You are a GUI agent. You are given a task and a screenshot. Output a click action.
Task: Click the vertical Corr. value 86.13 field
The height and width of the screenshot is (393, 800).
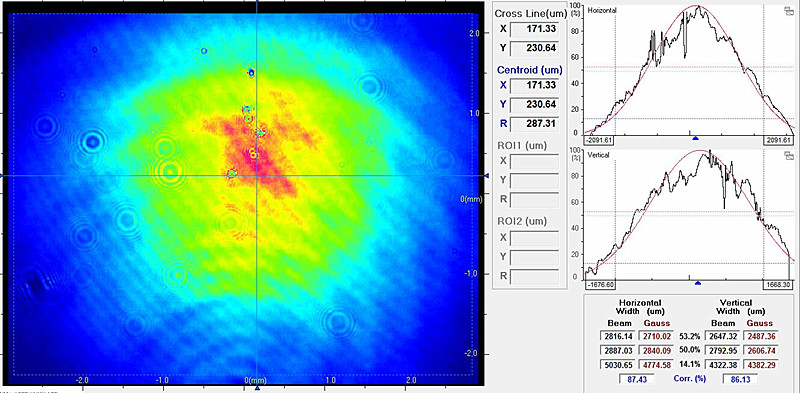[740, 379]
